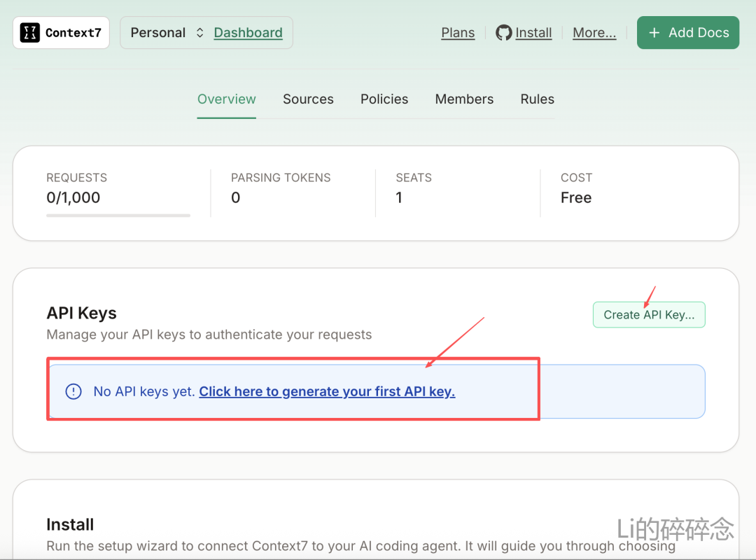Click the Requests usage progress bar
The image size is (756, 560).
click(118, 216)
